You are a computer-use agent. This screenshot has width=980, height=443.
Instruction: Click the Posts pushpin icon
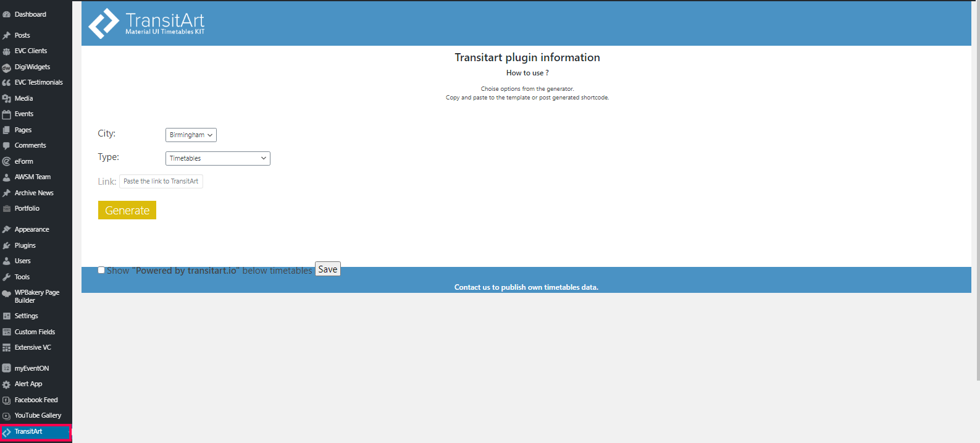(x=7, y=36)
